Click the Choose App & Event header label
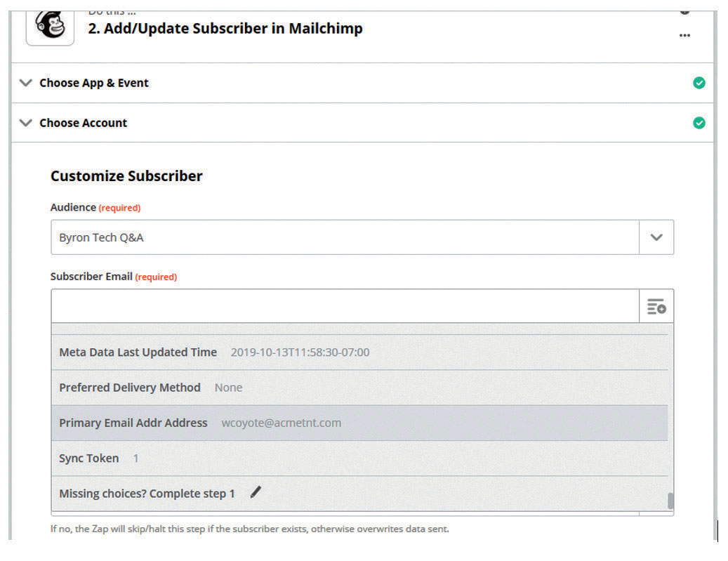This screenshot has width=728, height=561. [x=94, y=83]
